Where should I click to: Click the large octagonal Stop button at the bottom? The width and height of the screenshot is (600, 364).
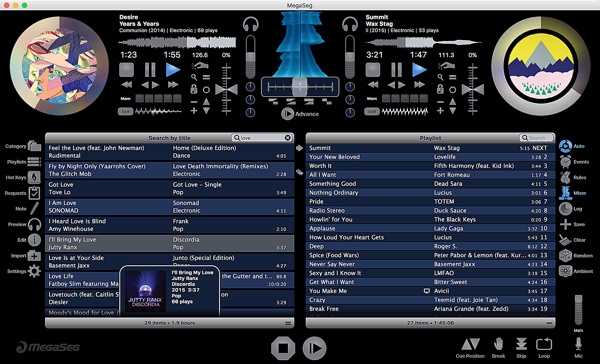tap(283, 348)
